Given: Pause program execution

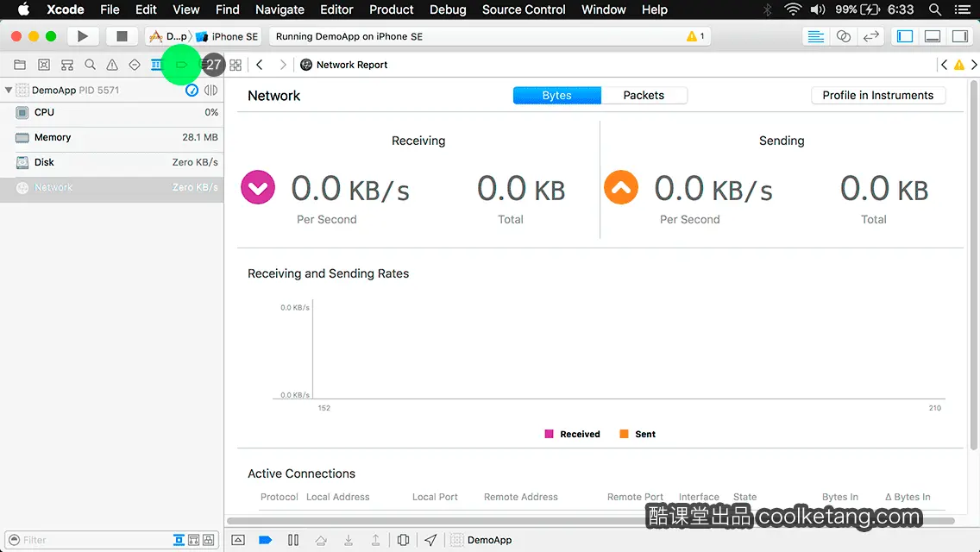Looking at the screenshot, I should pyautogui.click(x=293, y=540).
